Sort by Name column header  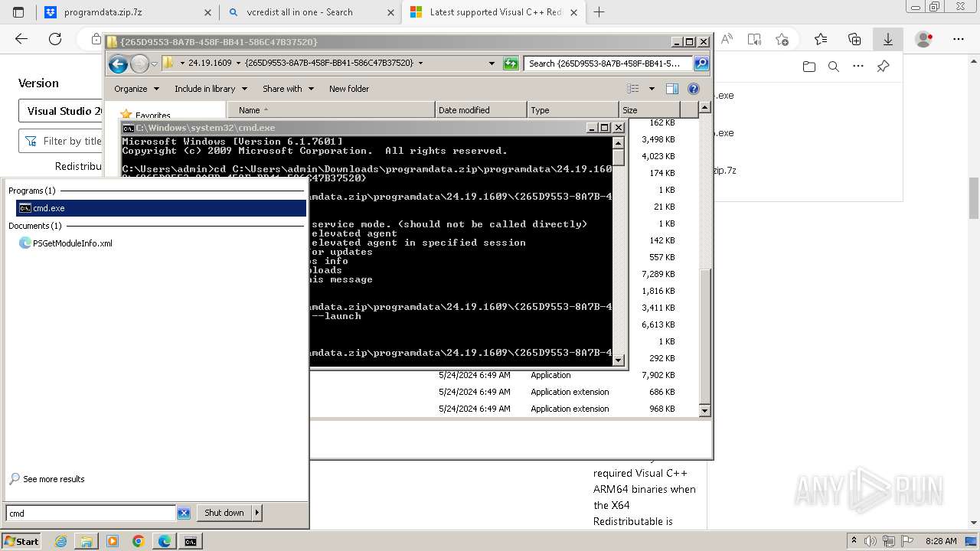coord(331,110)
